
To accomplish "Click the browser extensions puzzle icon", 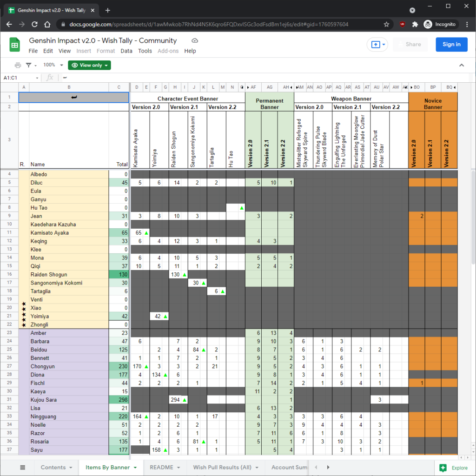I will (x=415, y=24).
